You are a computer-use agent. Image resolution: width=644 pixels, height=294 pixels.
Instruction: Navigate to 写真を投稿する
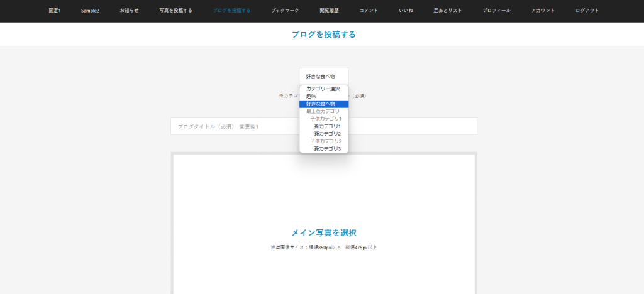pos(175,11)
